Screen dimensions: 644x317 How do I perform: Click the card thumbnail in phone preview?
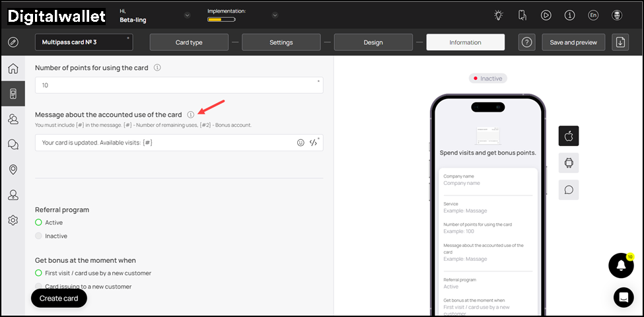pyautogui.click(x=488, y=135)
